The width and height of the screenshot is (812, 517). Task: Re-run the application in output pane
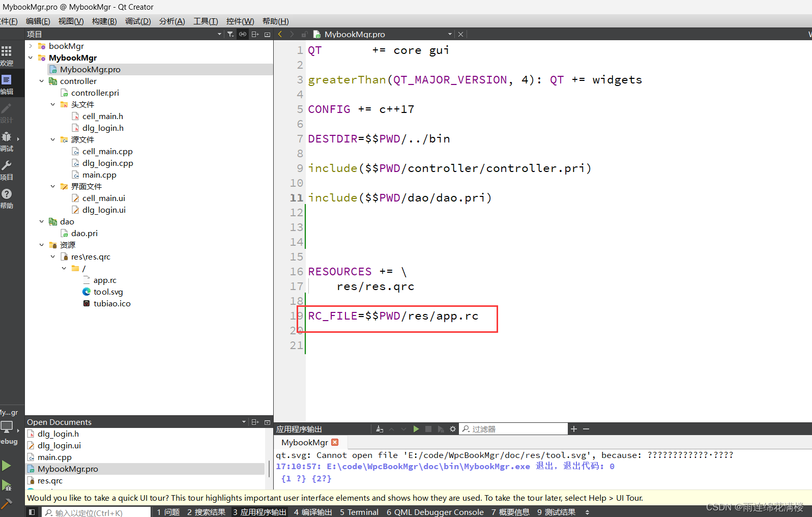click(x=416, y=429)
